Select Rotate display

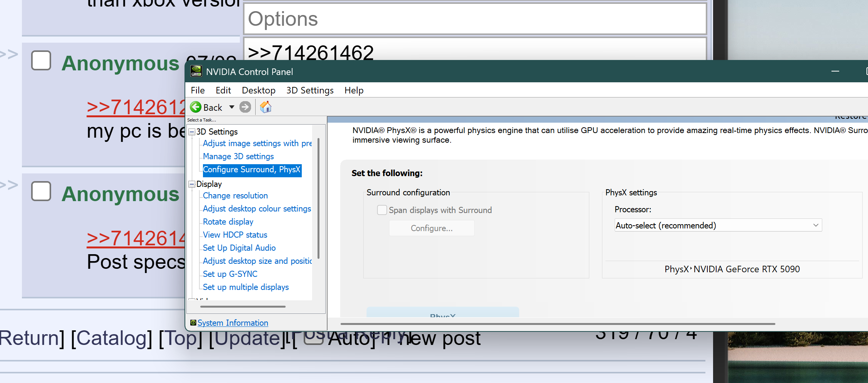pyautogui.click(x=228, y=222)
